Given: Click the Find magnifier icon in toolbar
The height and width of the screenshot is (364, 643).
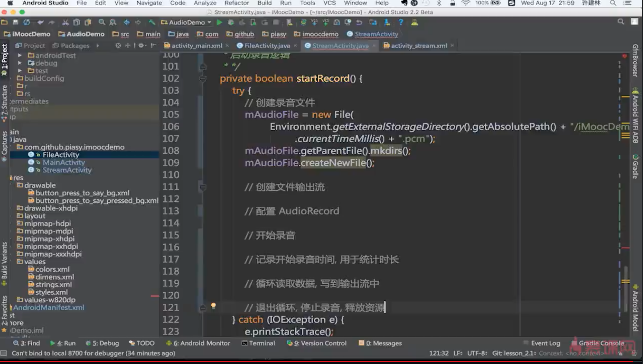Looking at the screenshot, I should point(102,22).
